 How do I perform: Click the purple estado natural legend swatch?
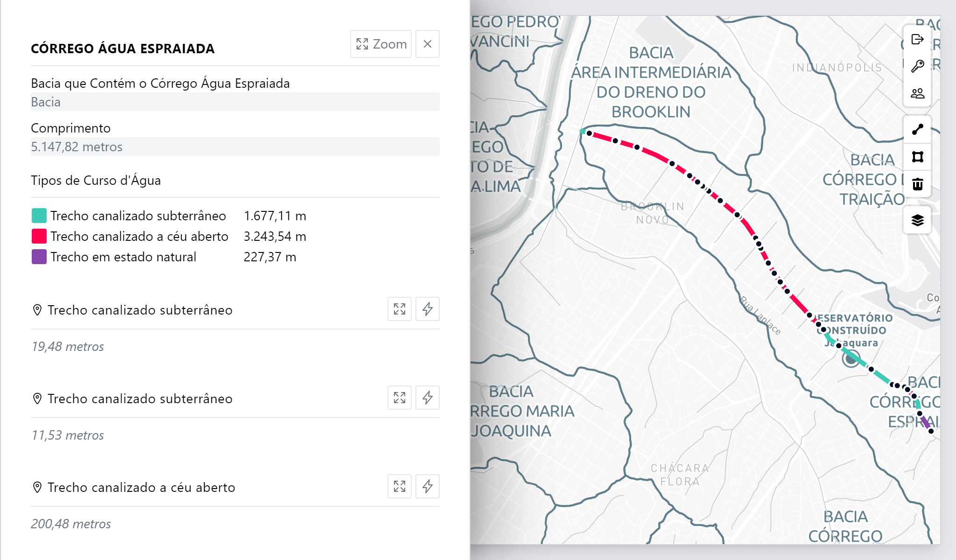(39, 257)
